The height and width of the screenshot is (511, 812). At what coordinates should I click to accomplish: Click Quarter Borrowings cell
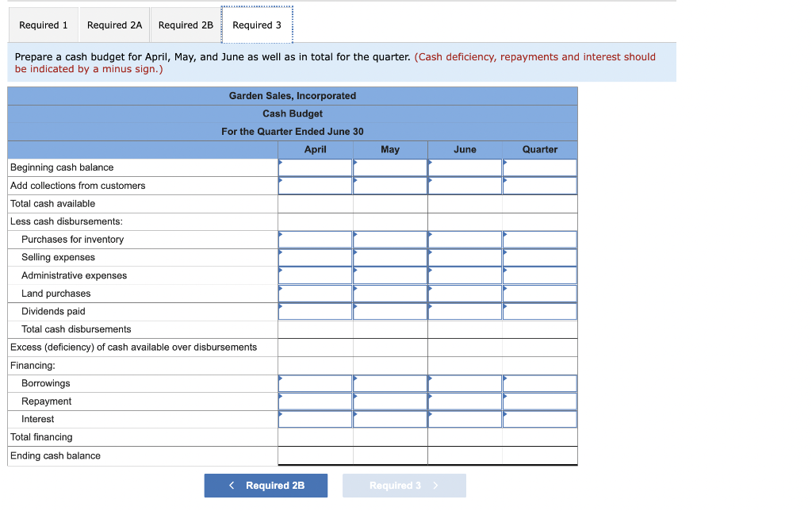539,383
